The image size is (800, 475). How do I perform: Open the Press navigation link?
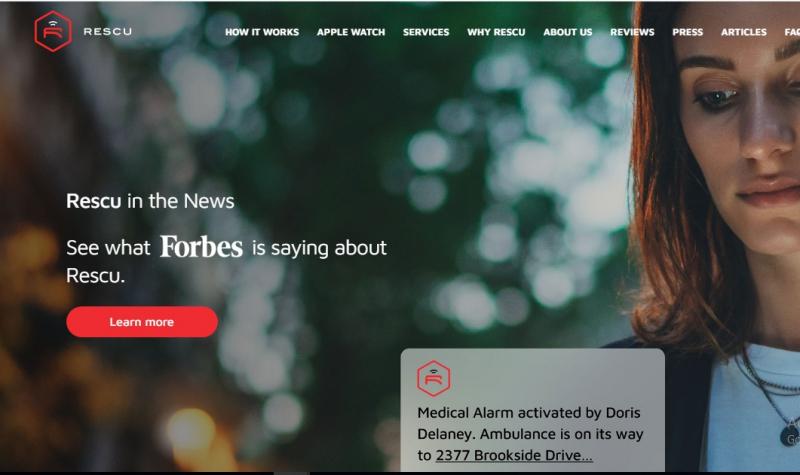[687, 32]
